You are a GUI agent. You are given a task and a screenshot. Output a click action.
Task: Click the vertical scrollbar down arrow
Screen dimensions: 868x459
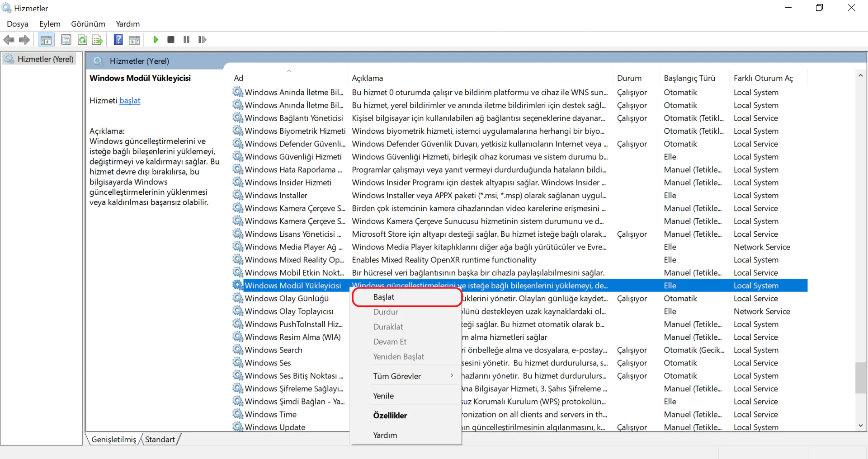point(860,426)
